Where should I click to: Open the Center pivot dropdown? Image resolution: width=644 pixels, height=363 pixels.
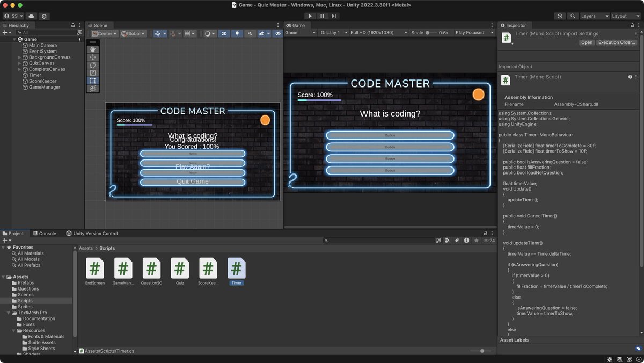tap(104, 33)
